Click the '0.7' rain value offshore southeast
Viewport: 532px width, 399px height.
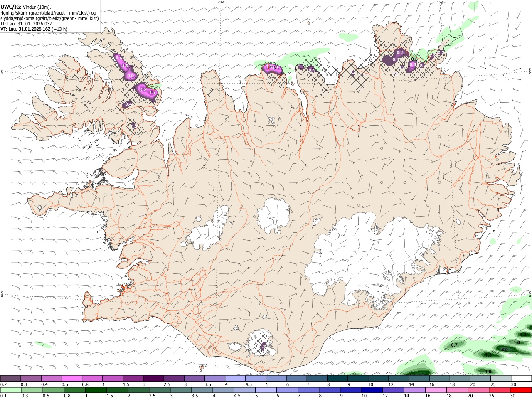point(454,345)
